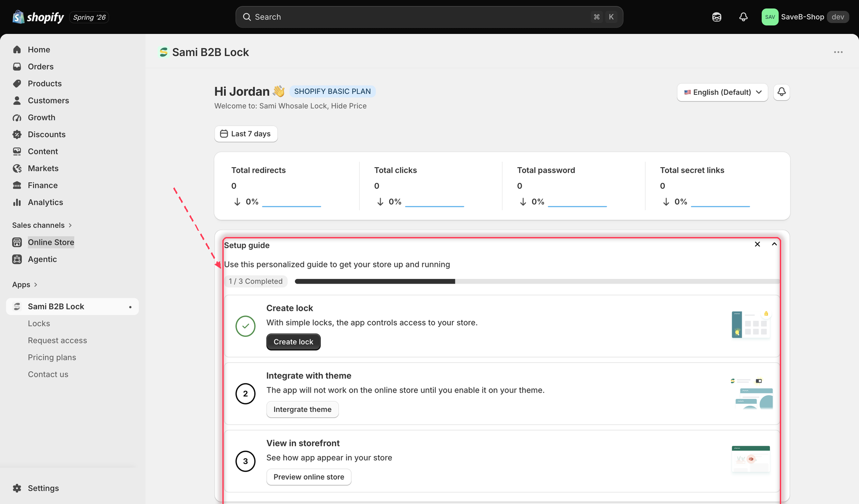Click the Intergrate theme button
Viewport: 859px width, 504px height.
point(302,409)
